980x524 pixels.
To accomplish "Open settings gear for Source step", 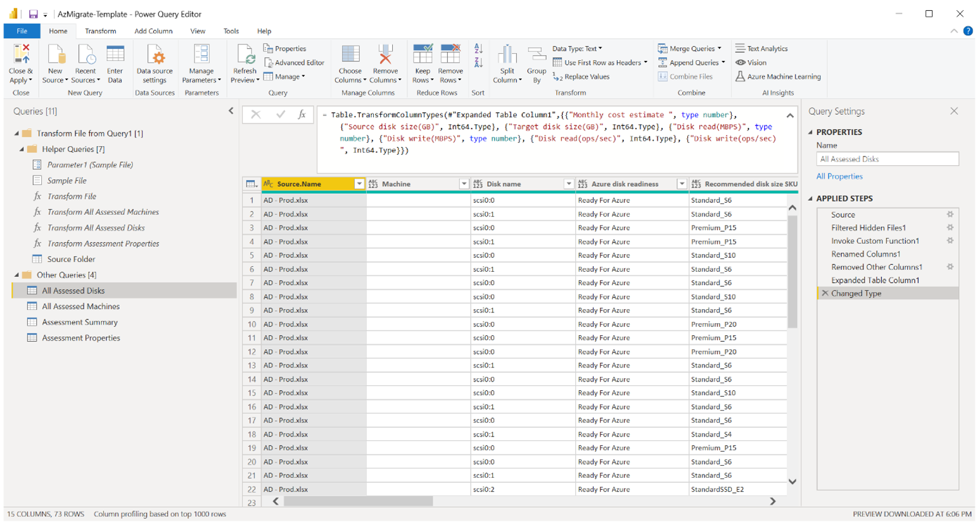I will tap(950, 215).
